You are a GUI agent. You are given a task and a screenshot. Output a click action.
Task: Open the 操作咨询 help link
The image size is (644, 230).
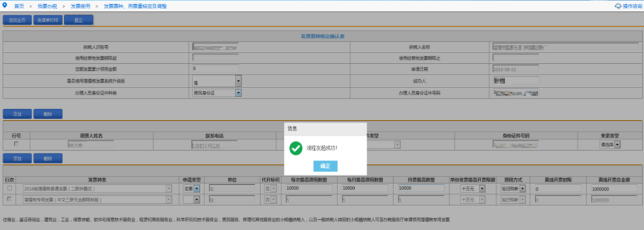click(632, 6)
